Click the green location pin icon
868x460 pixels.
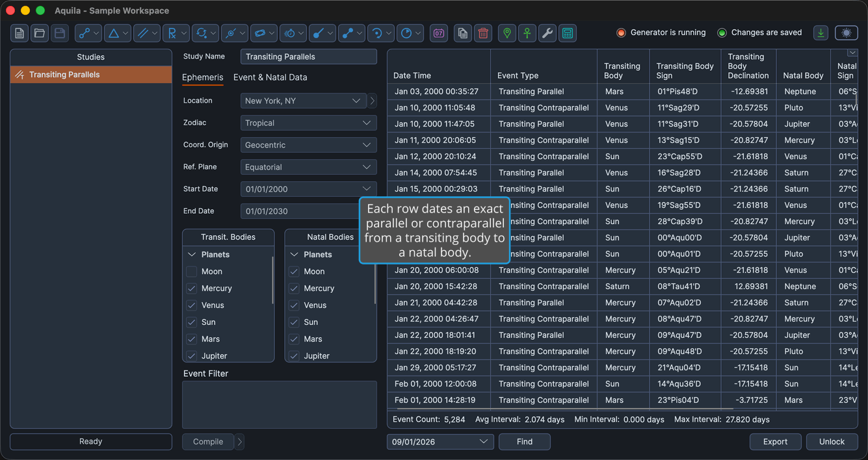pos(507,33)
